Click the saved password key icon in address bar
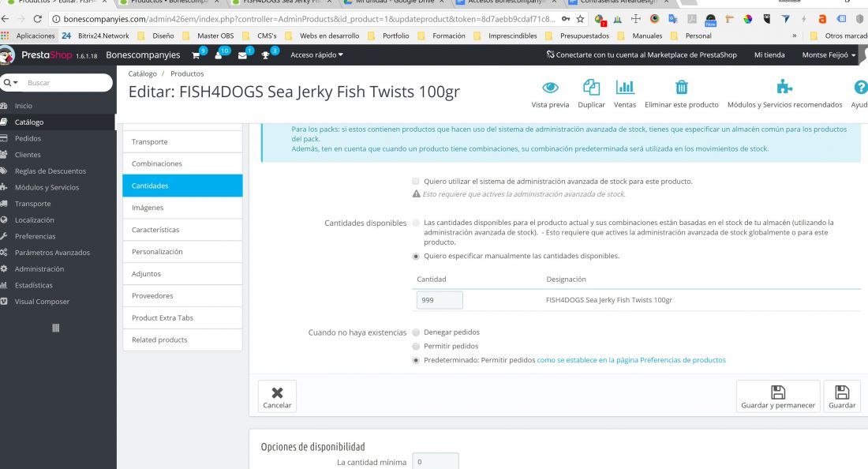 [x=566, y=19]
